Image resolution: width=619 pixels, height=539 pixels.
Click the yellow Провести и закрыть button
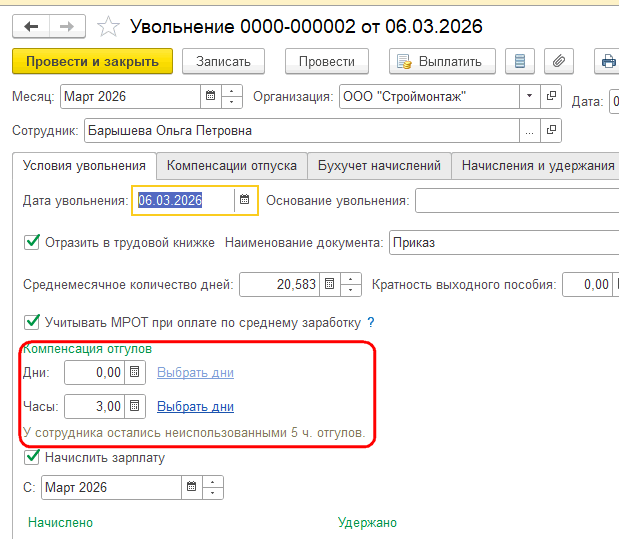[x=92, y=62]
